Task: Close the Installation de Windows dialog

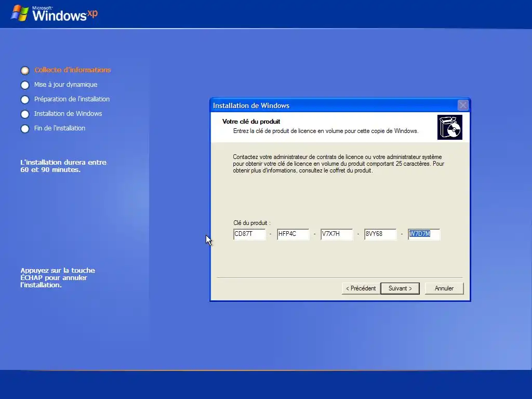Action: [463, 105]
